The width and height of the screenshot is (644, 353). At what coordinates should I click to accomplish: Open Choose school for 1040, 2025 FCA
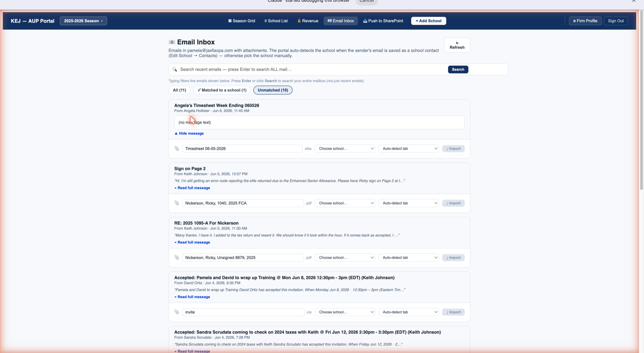click(x=345, y=203)
